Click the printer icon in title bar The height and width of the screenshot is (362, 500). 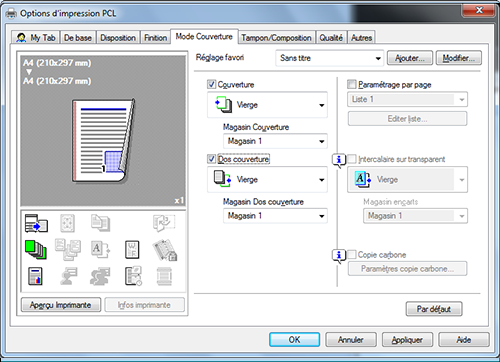point(11,13)
